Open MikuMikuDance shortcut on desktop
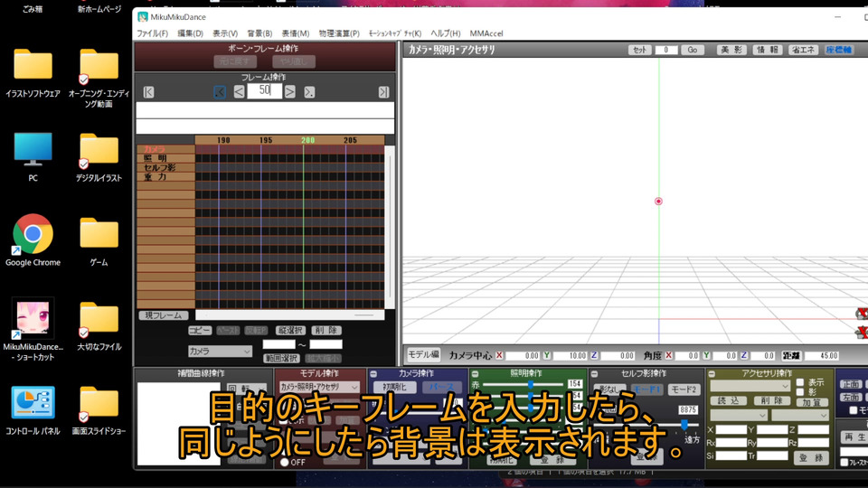Screen dimensions: 868x488 (x=33, y=329)
